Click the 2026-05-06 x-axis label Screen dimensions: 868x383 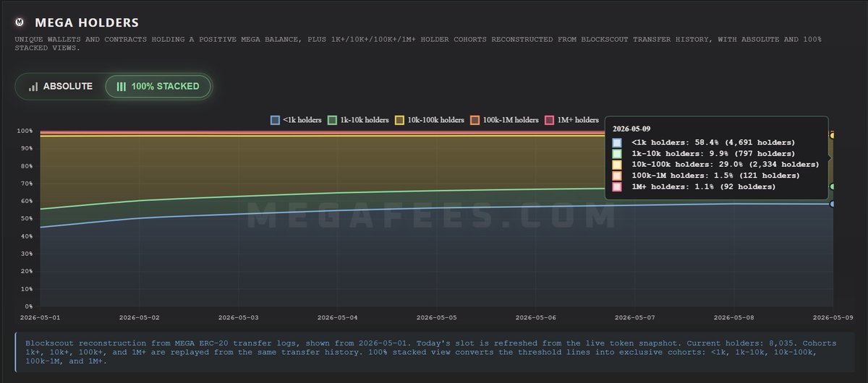click(x=535, y=317)
